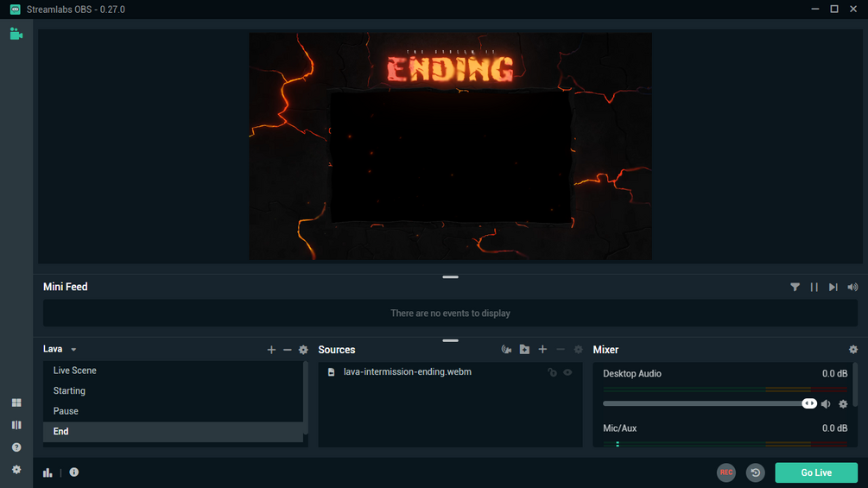
Task: Click the Mixer panel heading
Action: 605,350
